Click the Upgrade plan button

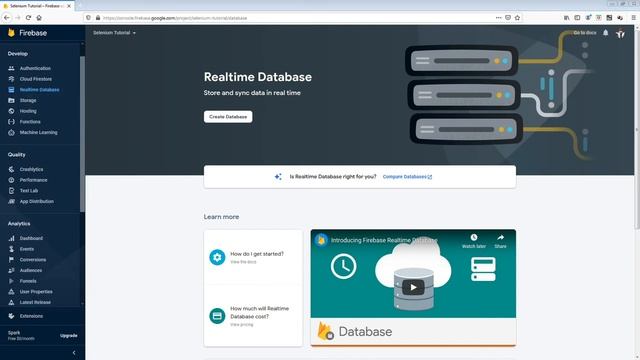(x=69, y=336)
